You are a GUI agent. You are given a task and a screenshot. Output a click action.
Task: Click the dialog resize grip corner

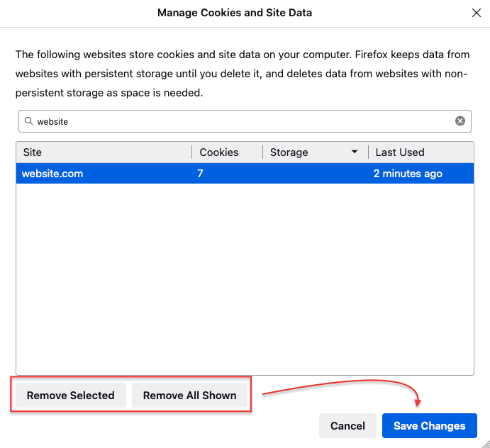coord(486,444)
